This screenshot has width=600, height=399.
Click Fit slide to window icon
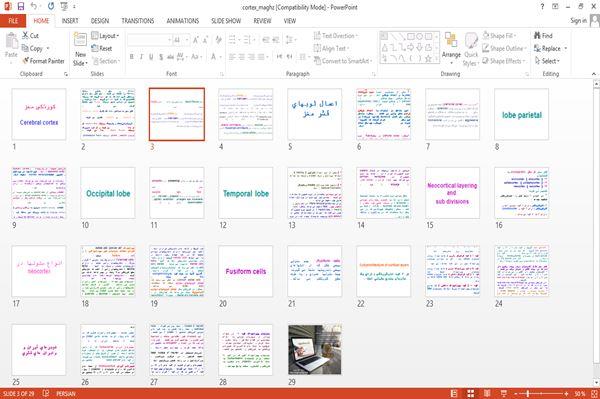pos(594,393)
